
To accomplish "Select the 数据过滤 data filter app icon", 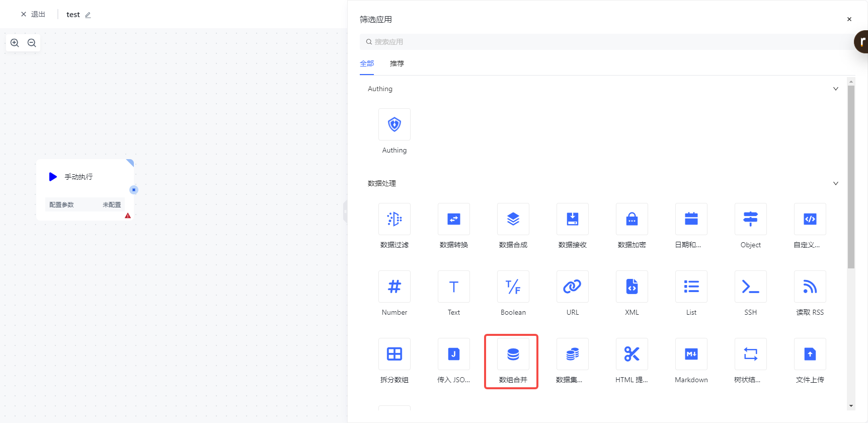I will click(x=394, y=219).
